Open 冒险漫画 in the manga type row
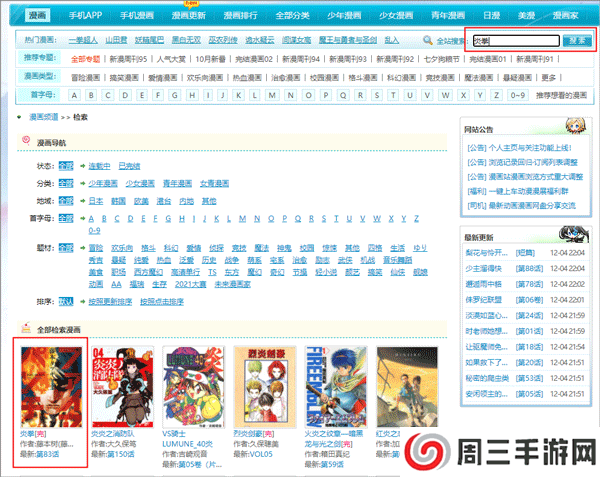Screen dimensions: 600x477 (x=85, y=78)
